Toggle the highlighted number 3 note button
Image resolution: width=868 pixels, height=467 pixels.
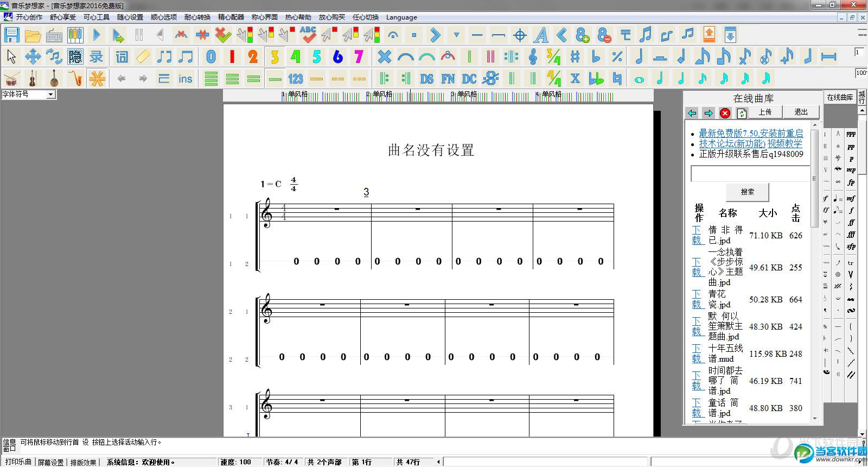275,56
